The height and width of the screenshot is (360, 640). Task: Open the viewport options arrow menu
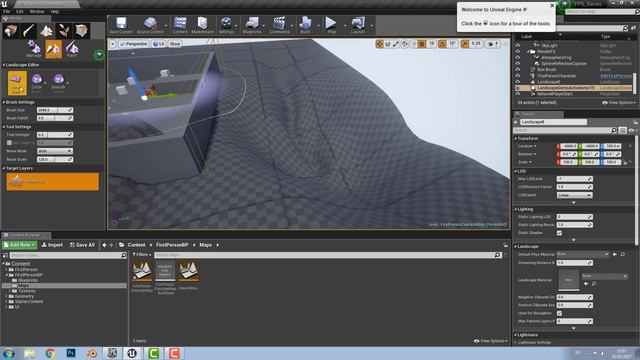pyautogui.click(x=113, y=44)
